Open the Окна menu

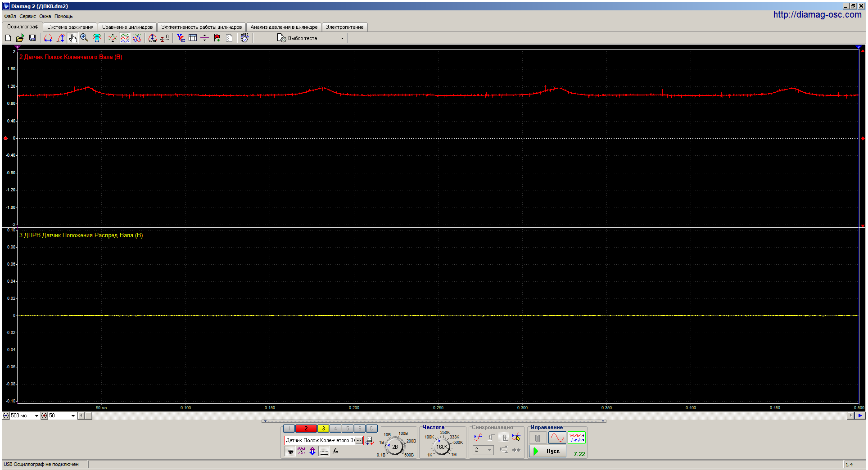(x=45, y=16)
